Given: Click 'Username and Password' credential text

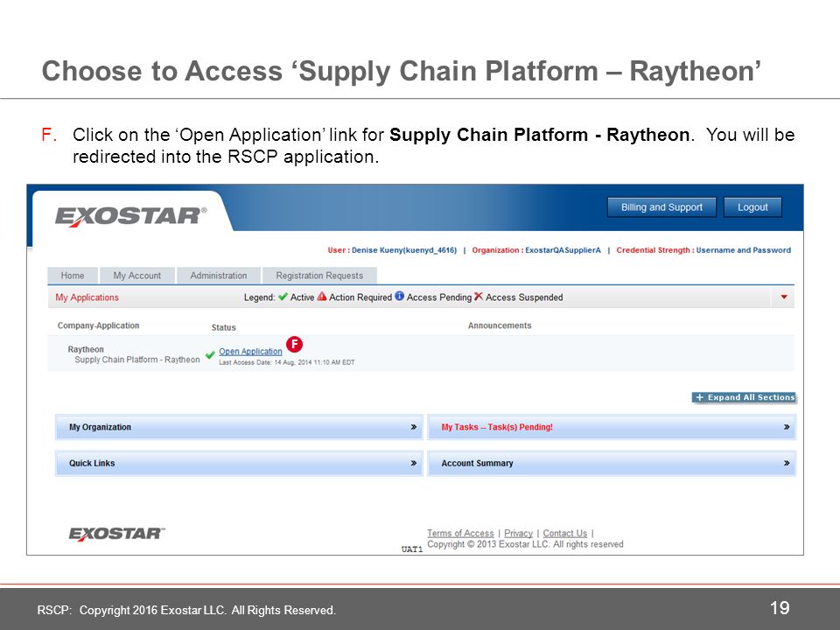Looking at the screenshot, I should tap(744, 250).
